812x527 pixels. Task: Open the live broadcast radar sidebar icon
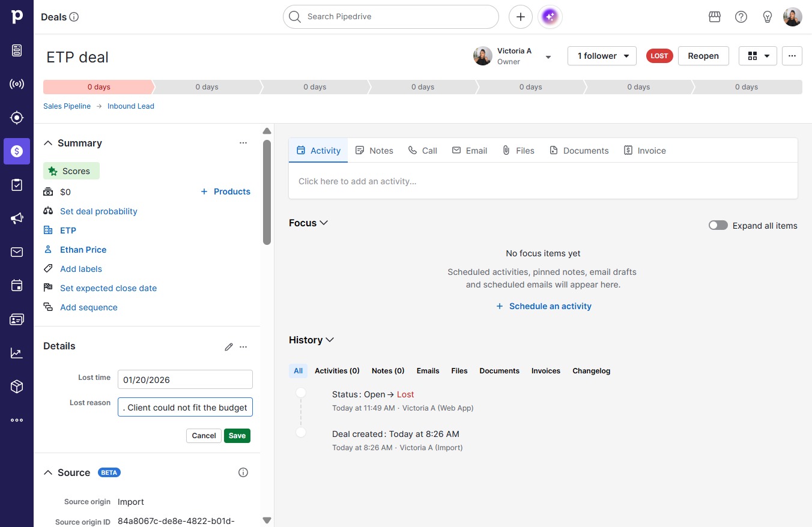17,84
